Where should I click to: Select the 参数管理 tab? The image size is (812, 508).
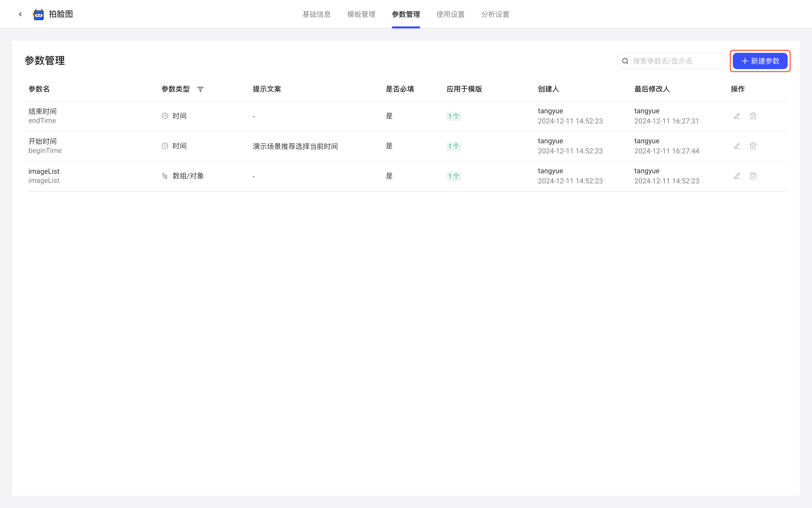(x=406, y=14)
